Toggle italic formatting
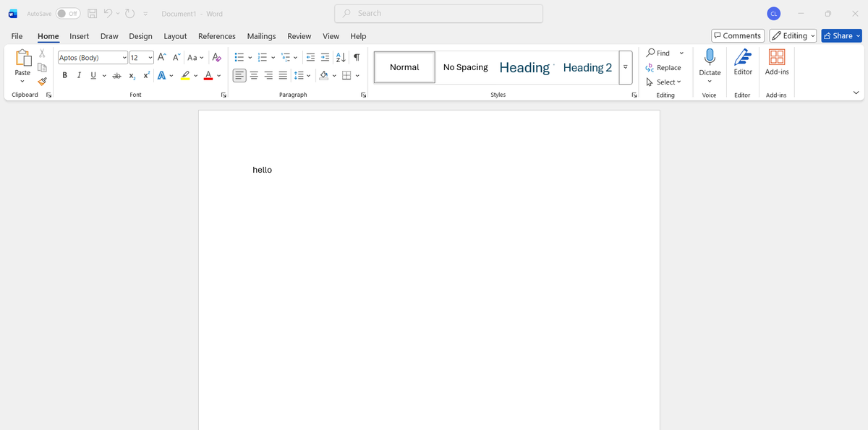 point(79,76)
